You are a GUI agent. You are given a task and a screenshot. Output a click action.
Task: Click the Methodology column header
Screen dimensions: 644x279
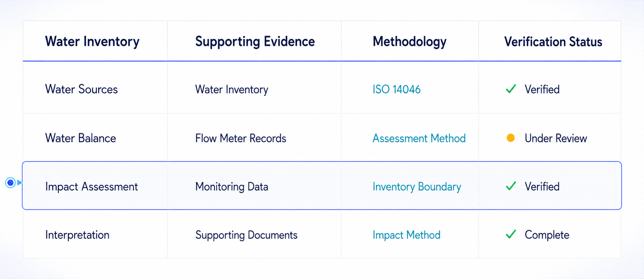[409, 42]
